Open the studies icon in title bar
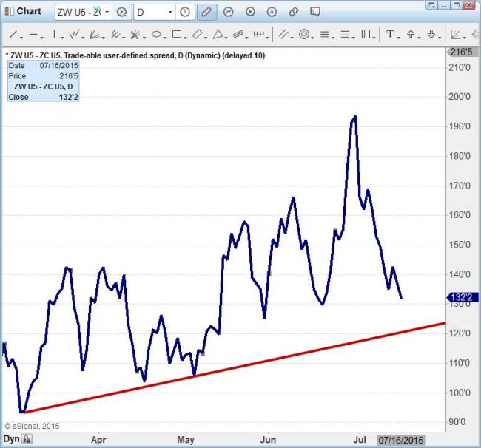 coord(228,12)
